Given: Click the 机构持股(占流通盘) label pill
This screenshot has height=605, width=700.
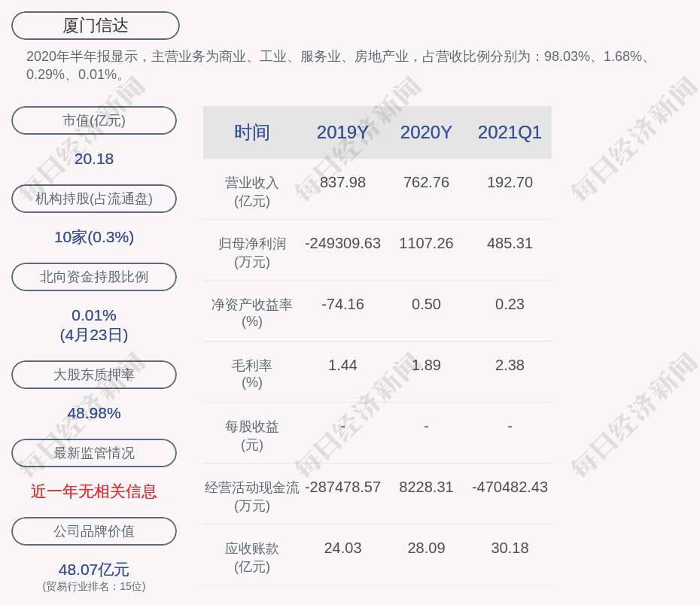Looking at the screenshot, I should point(94,199).
